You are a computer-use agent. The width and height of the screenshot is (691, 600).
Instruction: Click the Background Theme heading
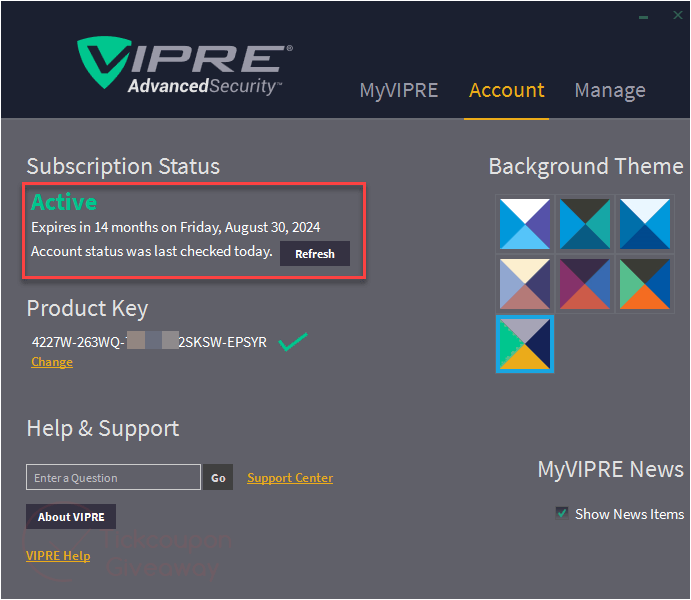(x=586, y=167)
